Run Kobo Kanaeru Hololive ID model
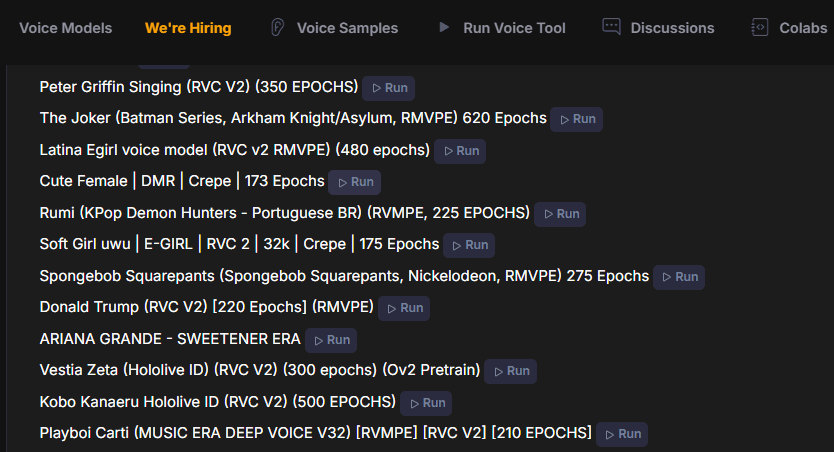Viewport: 834px width, 452px height. pos(426,403)
